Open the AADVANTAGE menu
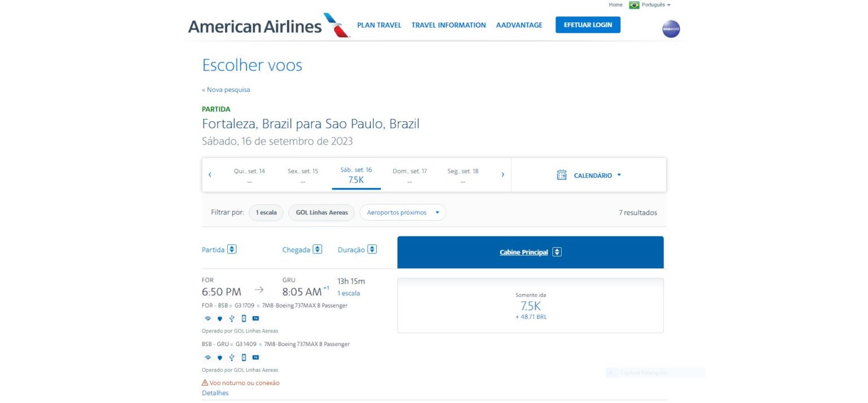 pos(519,25)
